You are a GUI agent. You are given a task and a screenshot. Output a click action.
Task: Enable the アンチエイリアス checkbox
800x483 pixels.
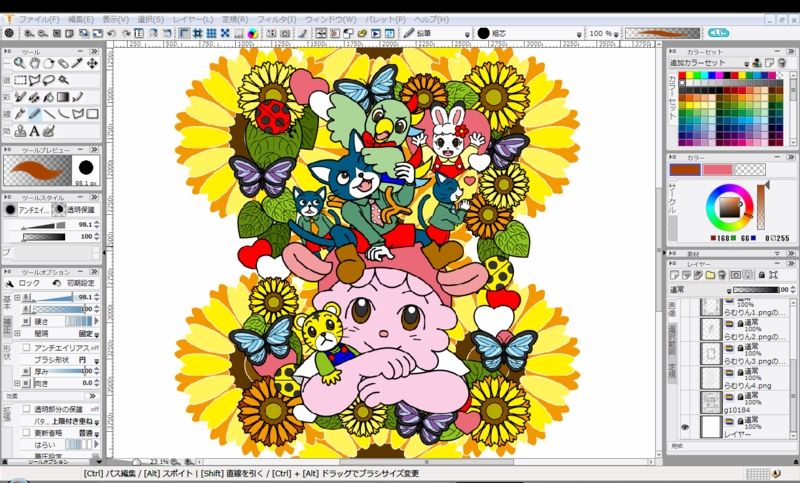coord(26,347)
